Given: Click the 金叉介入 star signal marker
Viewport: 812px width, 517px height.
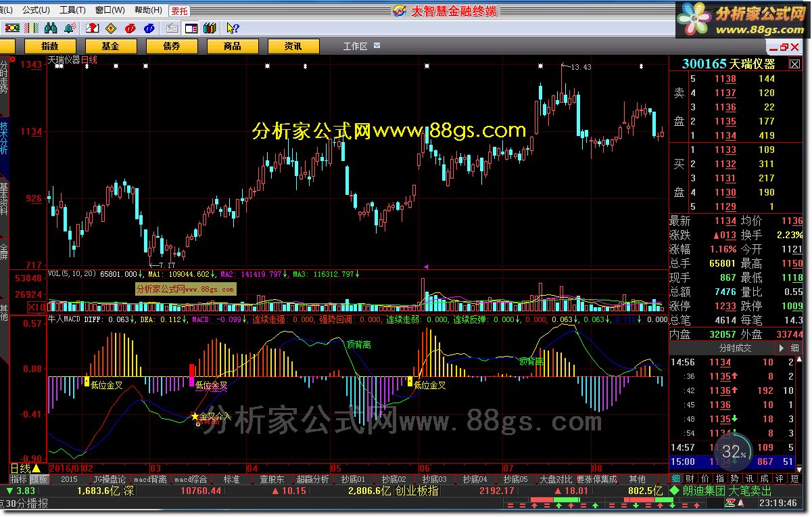Looking at the screenshot, I should pos(195,417).
